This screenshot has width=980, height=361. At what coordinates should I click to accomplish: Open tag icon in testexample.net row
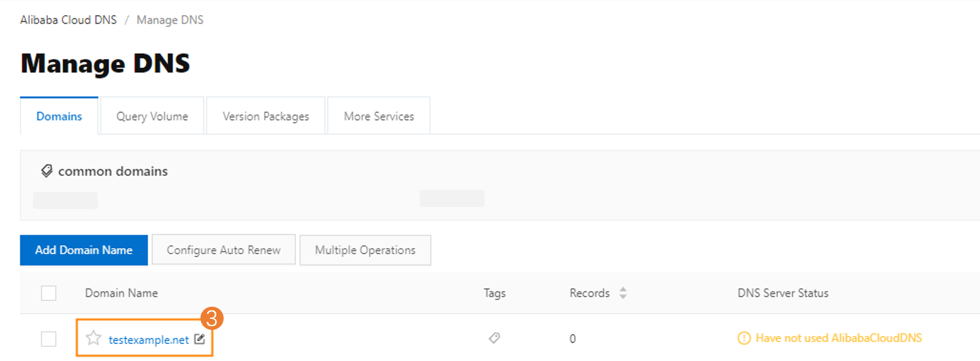tap(494, 338)
